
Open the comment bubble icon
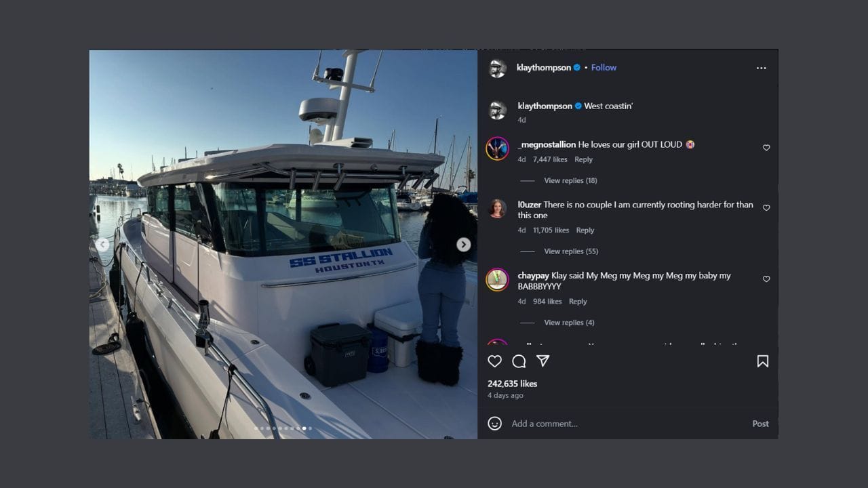click(519, 361)
